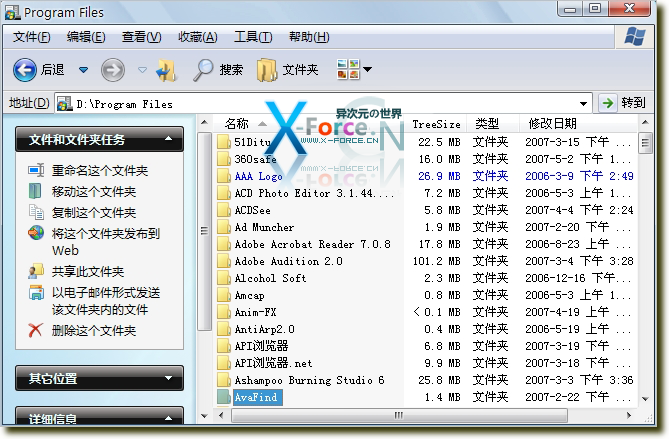Screen dimensions: 669x439
Task: Click the 51Ditu folder size 22.5 MB
Action: pos(439,142)
